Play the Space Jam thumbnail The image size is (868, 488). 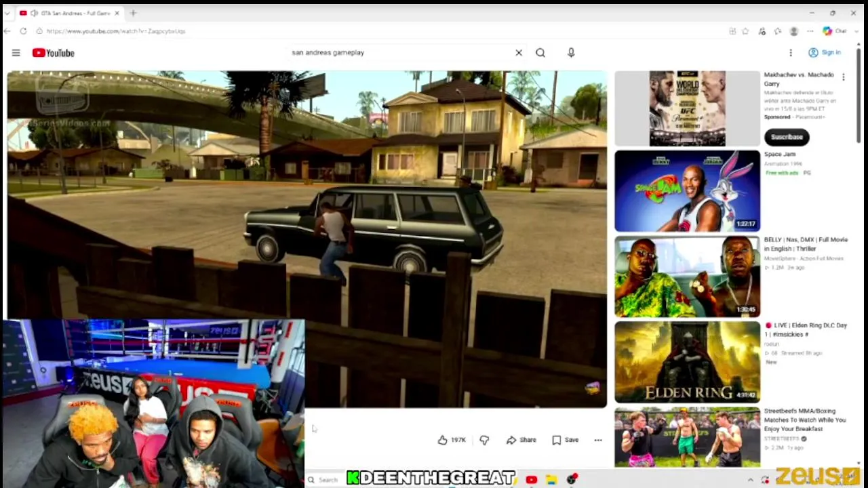pyautogui.click(x=687, y=191)
